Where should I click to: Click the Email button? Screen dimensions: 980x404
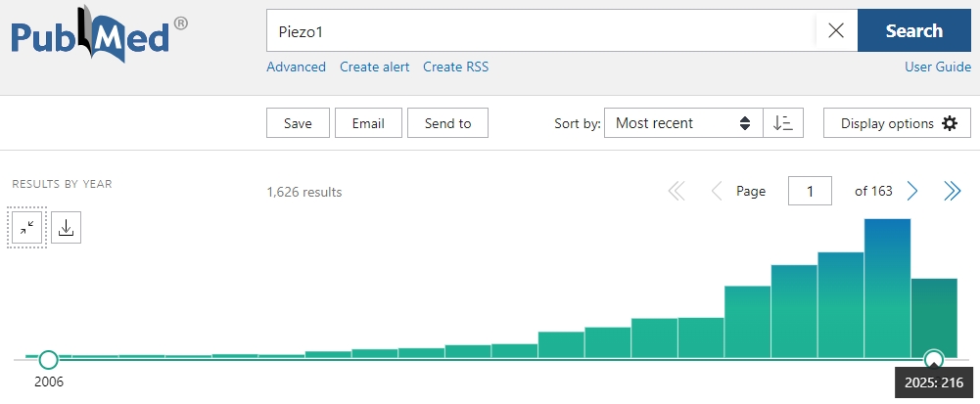pyautogui.click(x=368, y=123)
